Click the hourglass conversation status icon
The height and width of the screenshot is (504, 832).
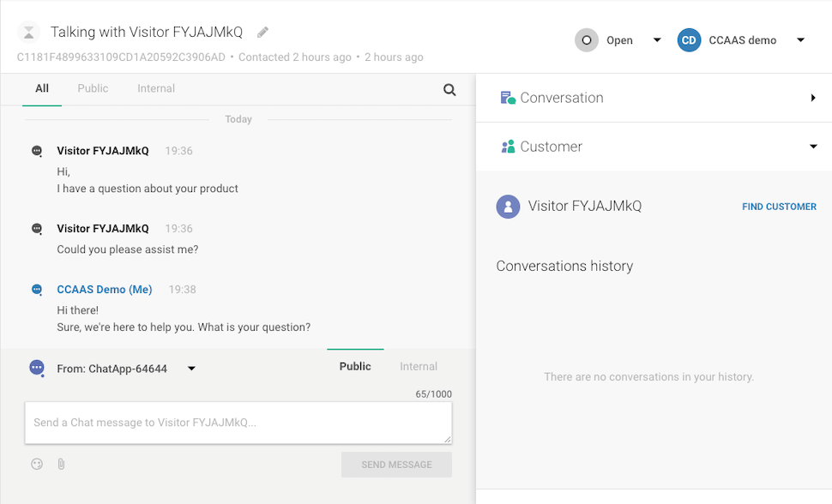click(29, 33)
